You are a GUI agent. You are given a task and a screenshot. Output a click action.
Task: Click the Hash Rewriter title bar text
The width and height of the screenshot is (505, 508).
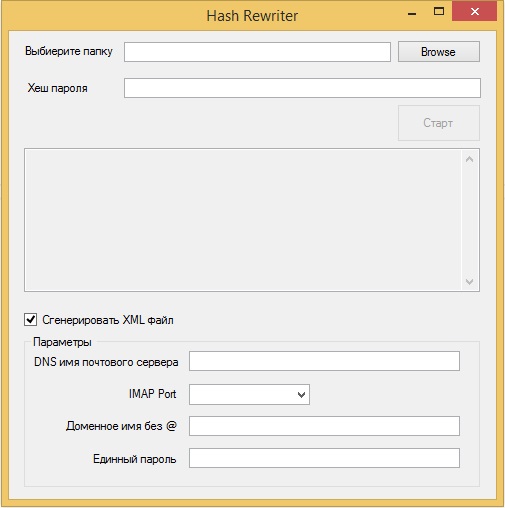coord(252,16)
